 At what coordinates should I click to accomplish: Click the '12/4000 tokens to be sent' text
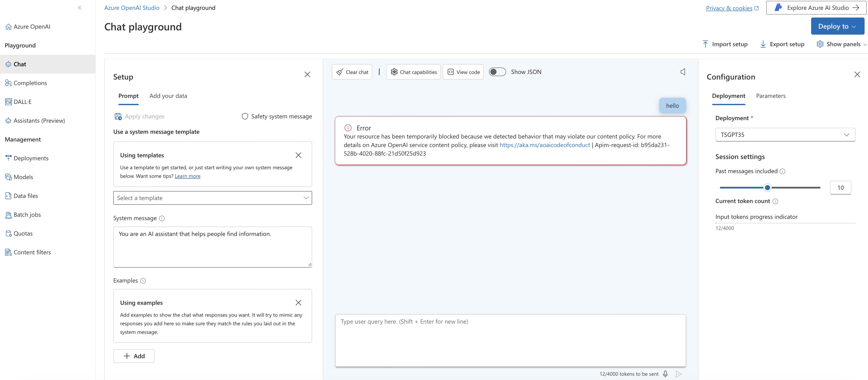pyautogui.click(x=629, y=374)
